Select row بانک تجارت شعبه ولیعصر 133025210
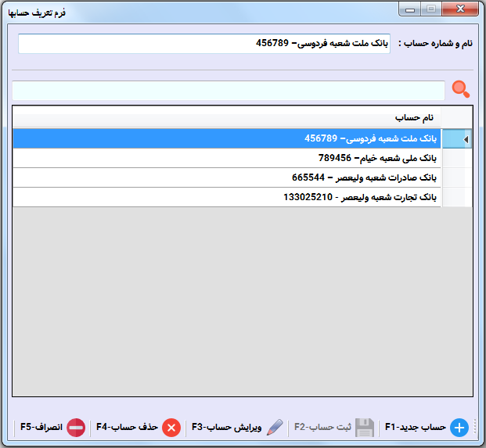Viewport: 486px width, 448px height. click(227, 197)
